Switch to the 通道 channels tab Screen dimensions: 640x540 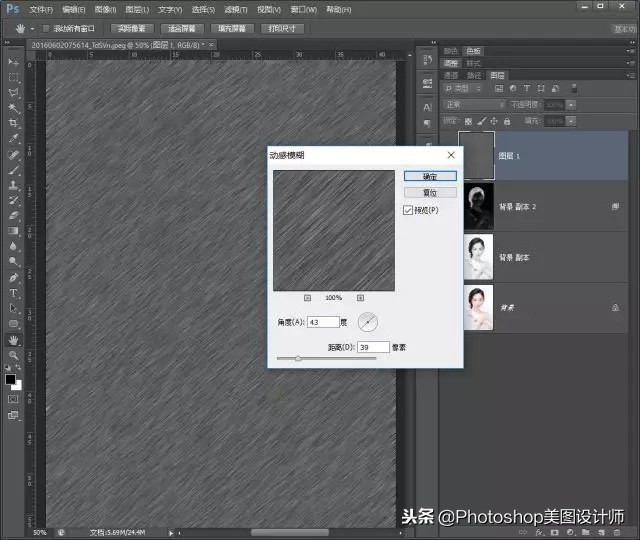452,75
